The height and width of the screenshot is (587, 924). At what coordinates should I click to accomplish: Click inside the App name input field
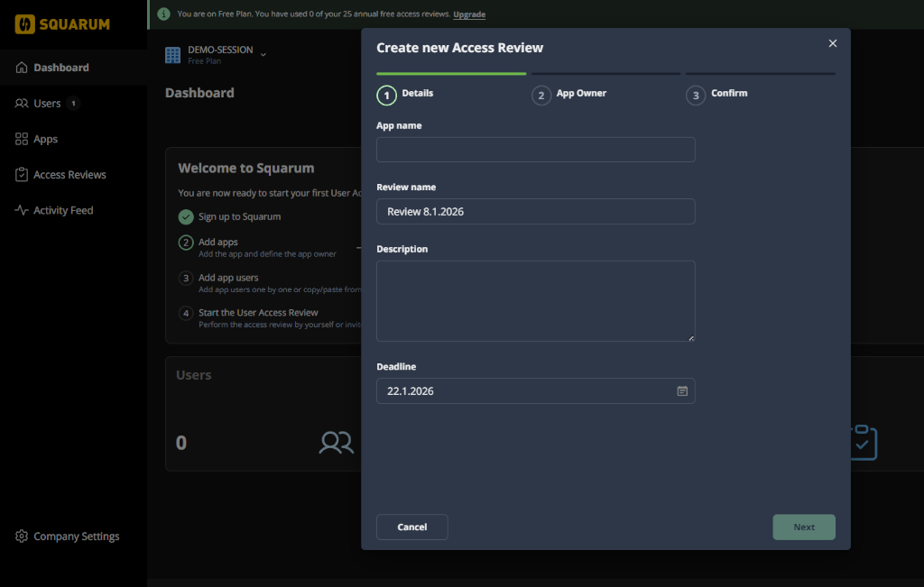point(535,149)
